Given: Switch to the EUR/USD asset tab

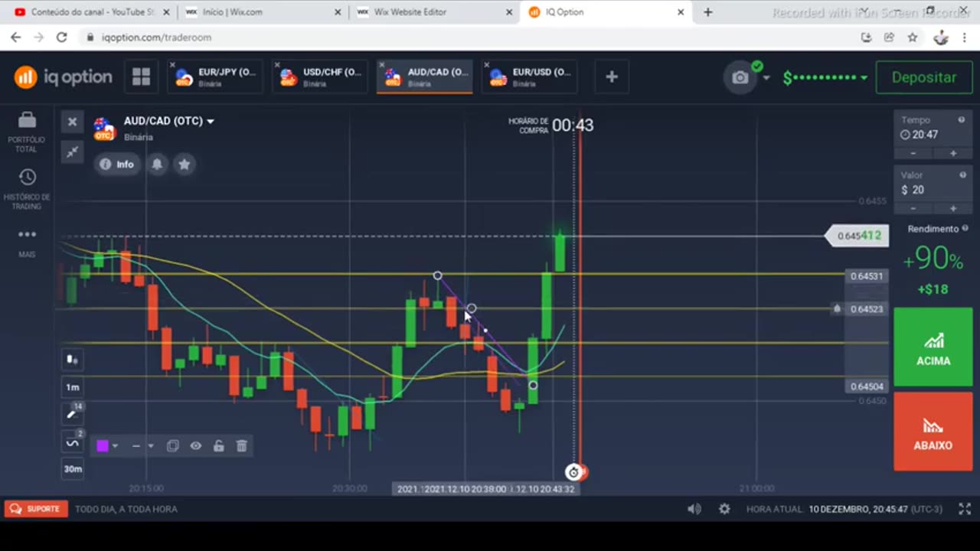Looking at the screenshot, I should [x=530, y=77].
